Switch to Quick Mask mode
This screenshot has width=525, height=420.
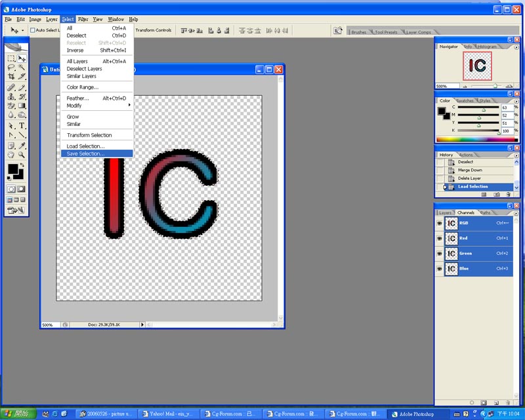(21, 189)
